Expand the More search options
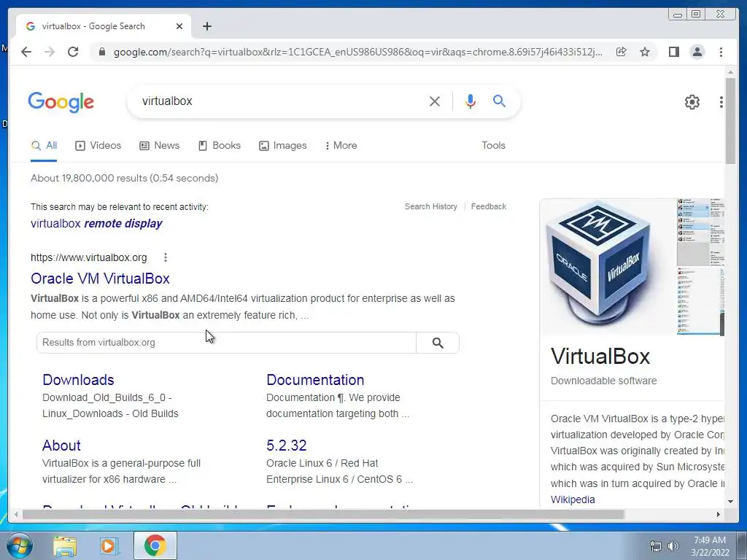The width and height of the screenshot is (747, 560). pyautogui.click(x=341, y=146)
